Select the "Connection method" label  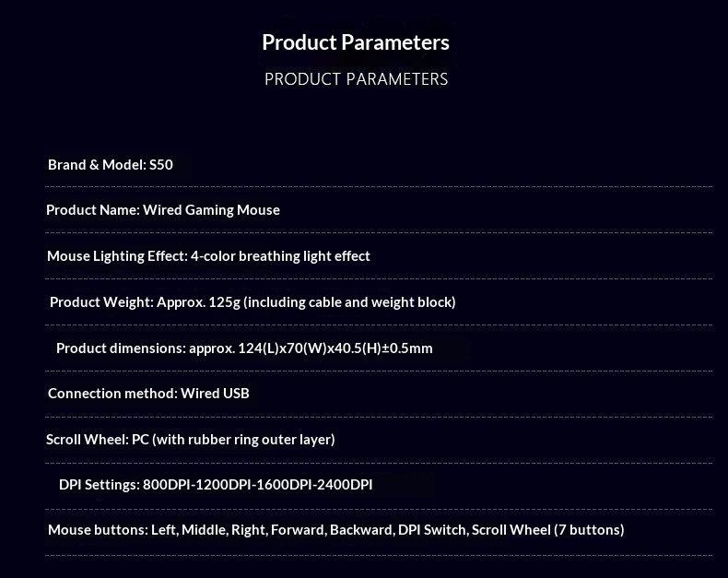pos(112,394)
